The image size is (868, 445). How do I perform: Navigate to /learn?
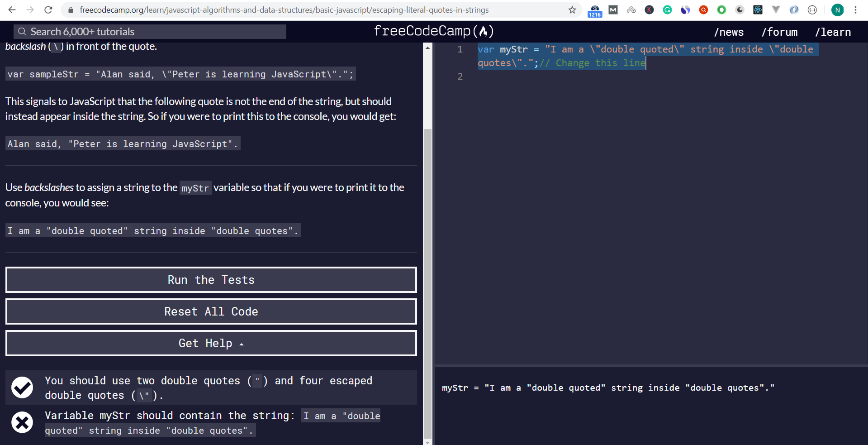click(833, 32)
